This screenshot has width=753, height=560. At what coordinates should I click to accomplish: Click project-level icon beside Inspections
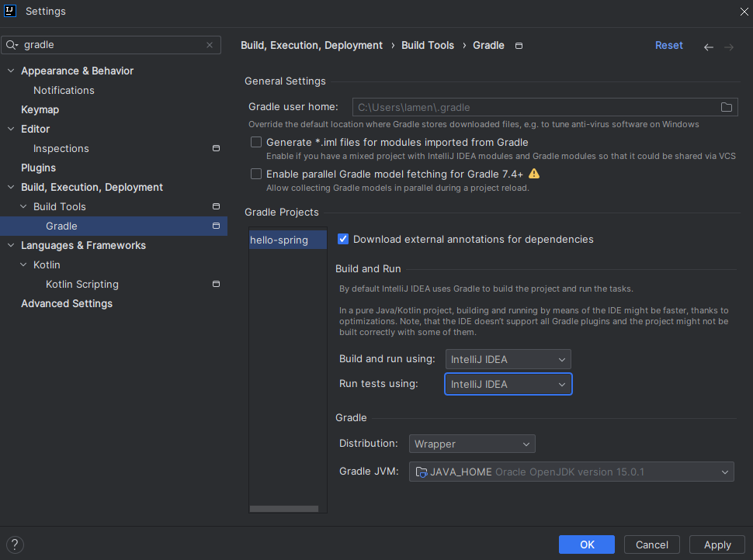coord(216,148)
